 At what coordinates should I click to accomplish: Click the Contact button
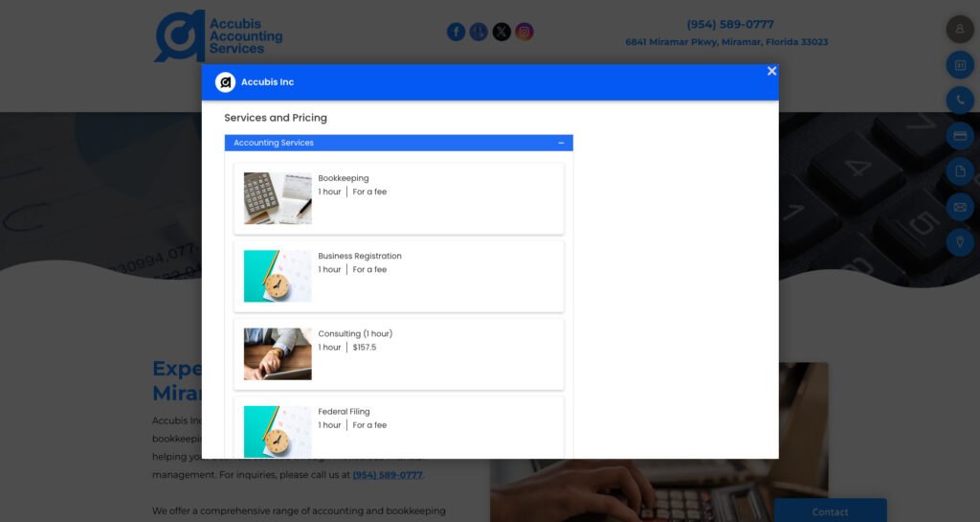830,511
